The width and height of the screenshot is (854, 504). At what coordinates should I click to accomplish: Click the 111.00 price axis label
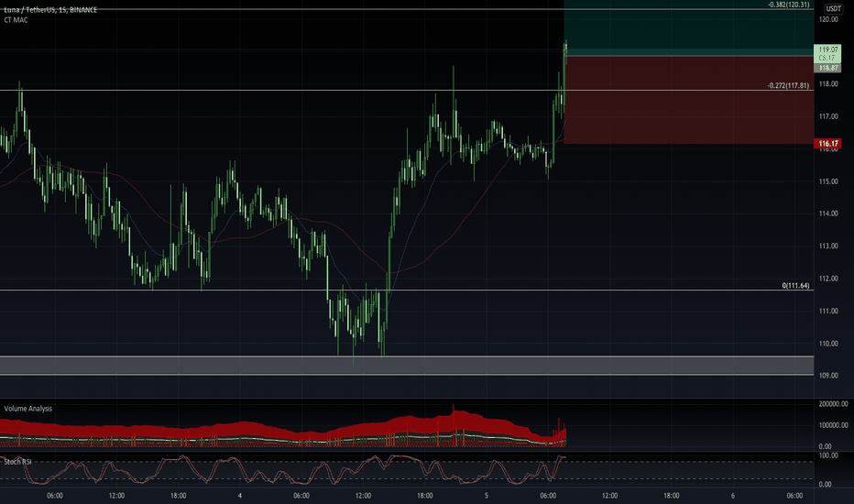pos(827,312)
